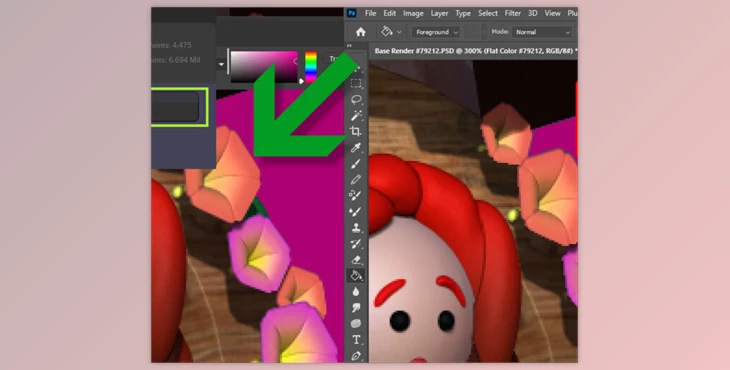The image size is (730, 370).
Task: Select the Sponge tool
Action: coord(356,324)
